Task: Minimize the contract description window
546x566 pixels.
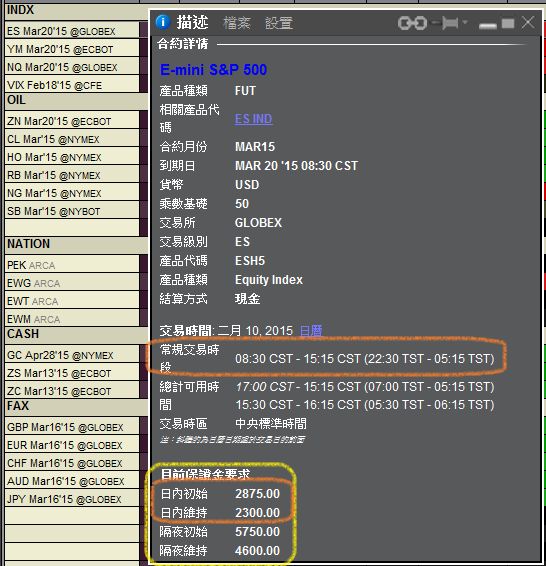Action: [488, 26]
